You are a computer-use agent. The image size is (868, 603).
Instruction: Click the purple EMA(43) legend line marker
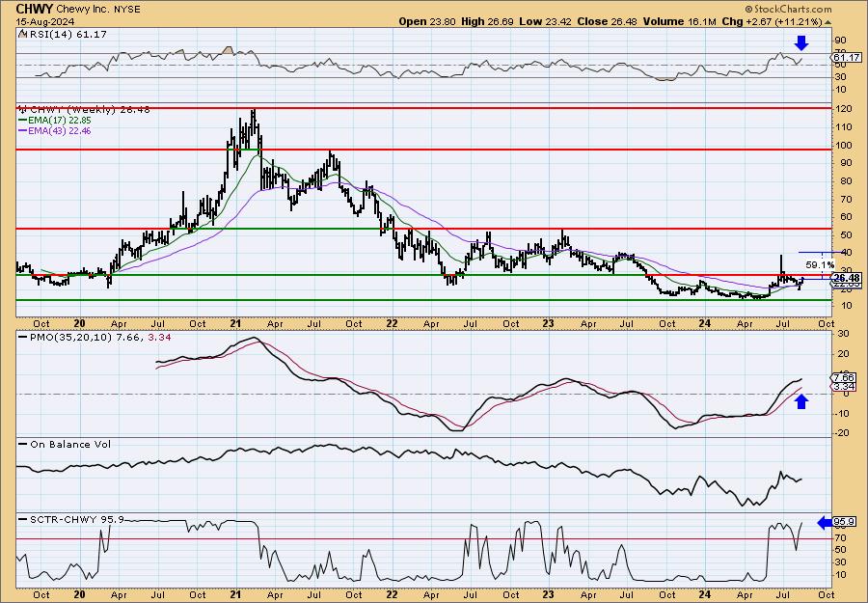(23, 131)
